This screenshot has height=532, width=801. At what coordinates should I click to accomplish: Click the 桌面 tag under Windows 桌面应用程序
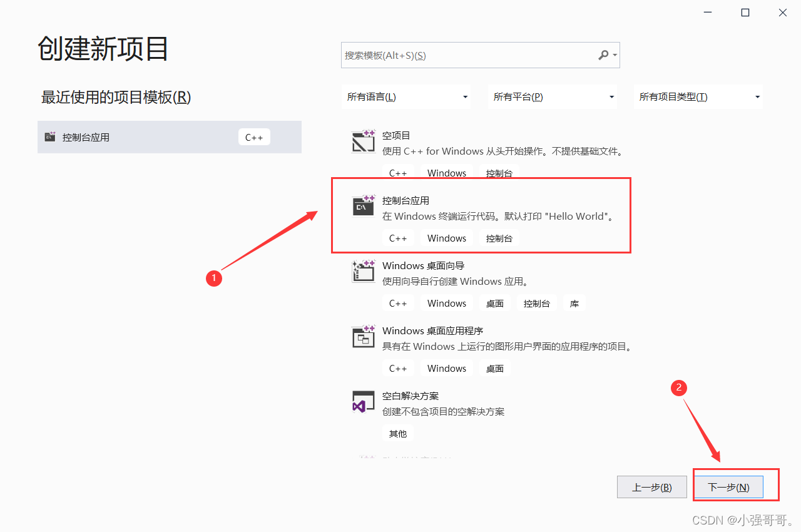coord(494,368)
